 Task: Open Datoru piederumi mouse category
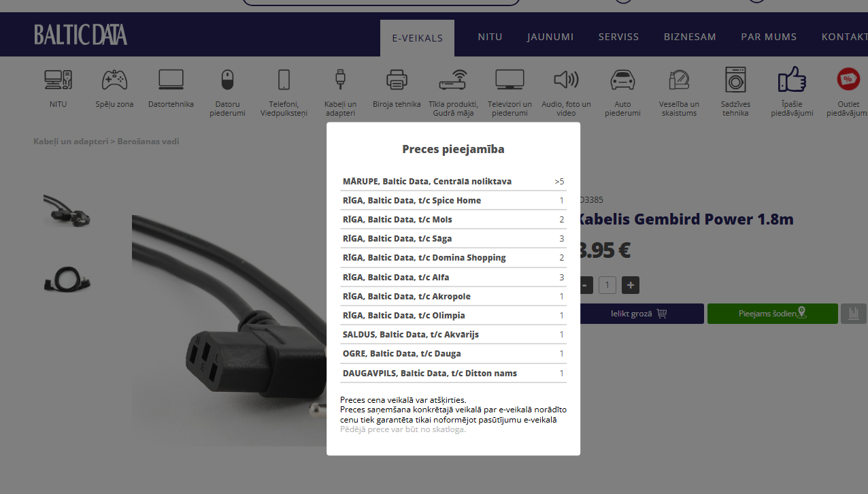click(227, 81)
